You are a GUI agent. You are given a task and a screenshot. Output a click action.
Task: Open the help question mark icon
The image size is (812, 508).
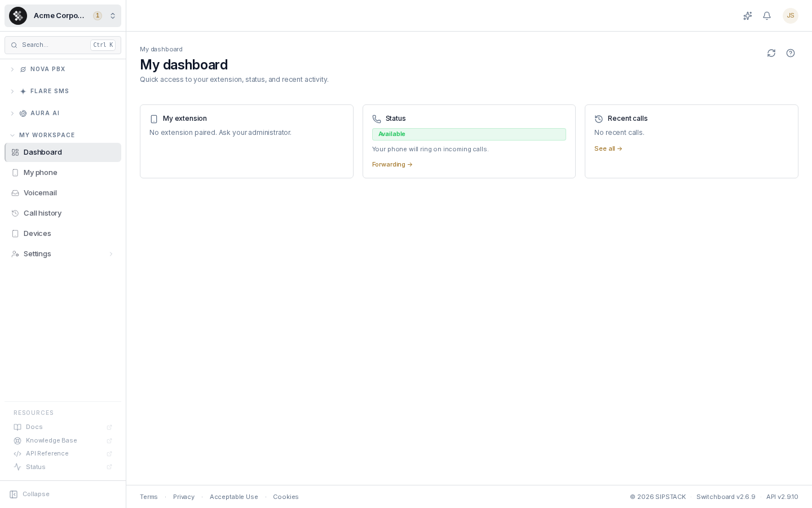pos(791,53)
